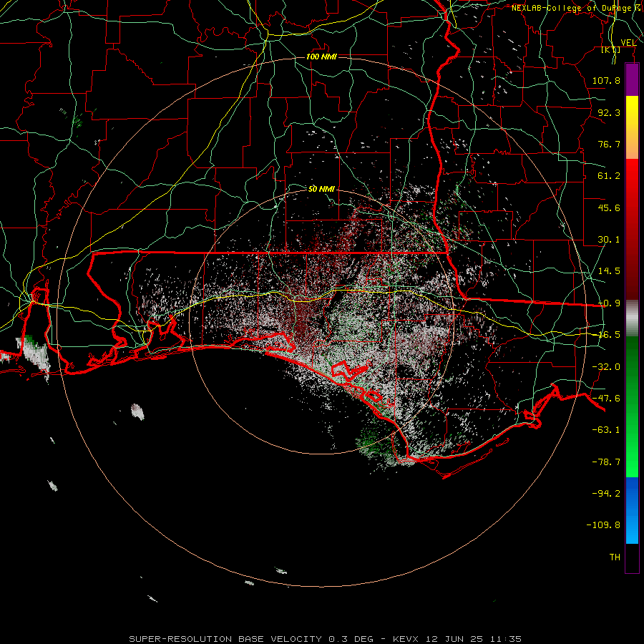Click the TH threshold label
The image size is (644, 644).
(615, 557)
